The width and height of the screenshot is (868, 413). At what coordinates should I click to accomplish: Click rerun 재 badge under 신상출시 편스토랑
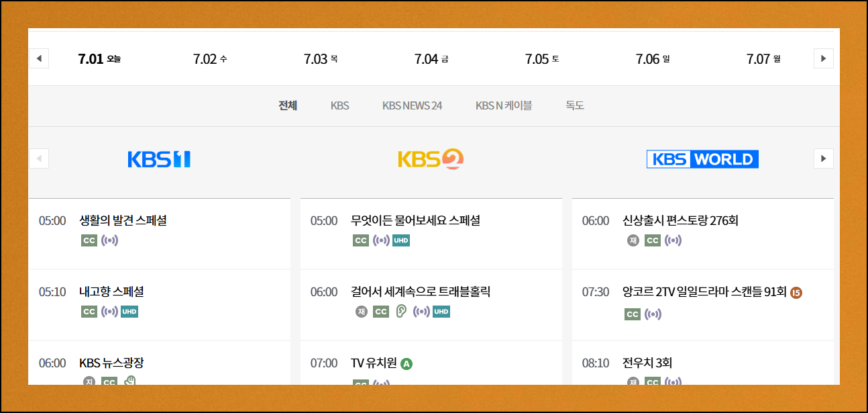click(633, 240)
